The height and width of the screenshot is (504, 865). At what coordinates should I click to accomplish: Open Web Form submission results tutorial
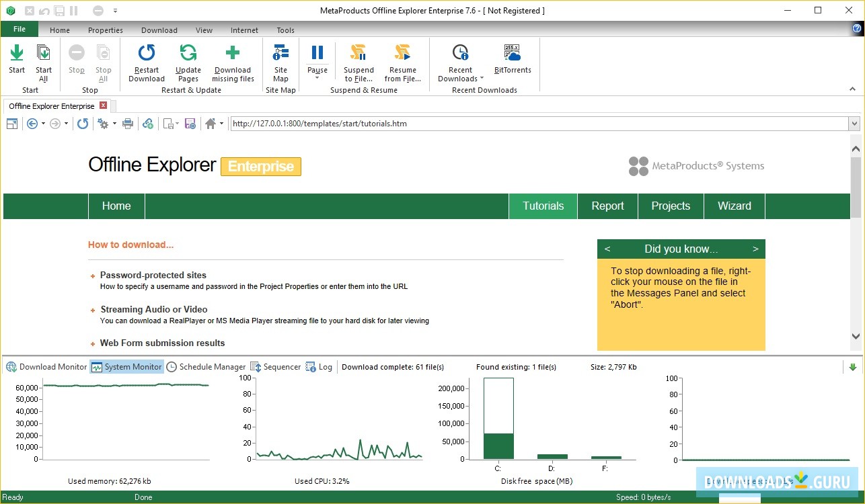163,343
